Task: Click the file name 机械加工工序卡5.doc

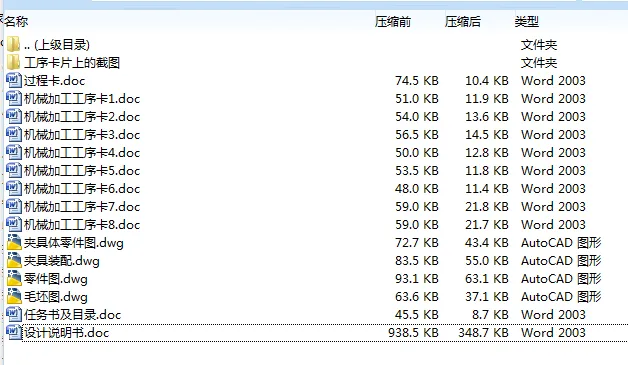Action: 82,171
